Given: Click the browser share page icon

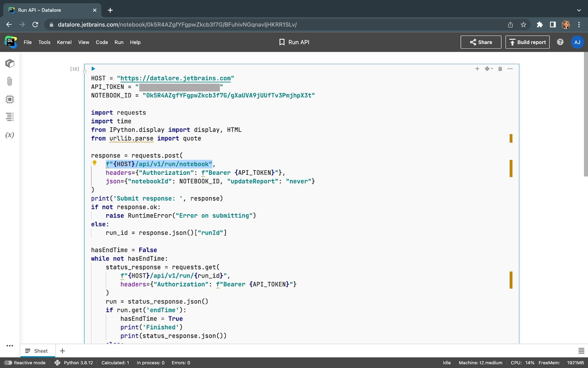Looking at the screenshot, I should 510,25.
